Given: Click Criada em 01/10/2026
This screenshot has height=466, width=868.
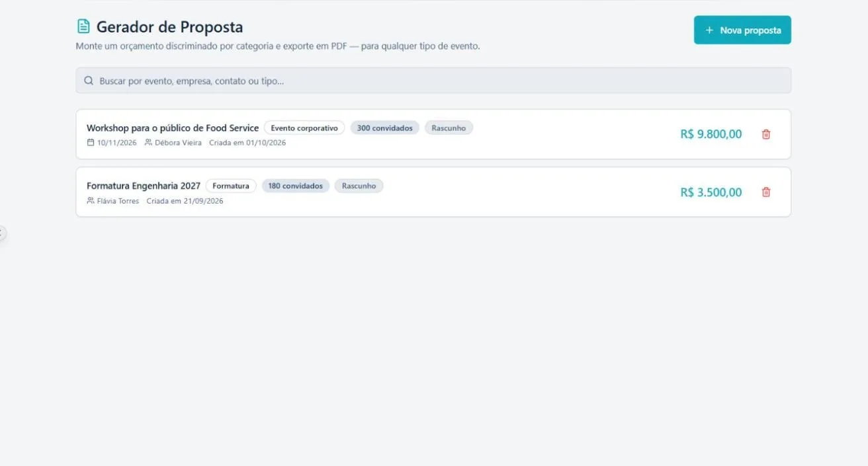Looking at the screenshot, I should pyautogui.click(x=247, y=143).
